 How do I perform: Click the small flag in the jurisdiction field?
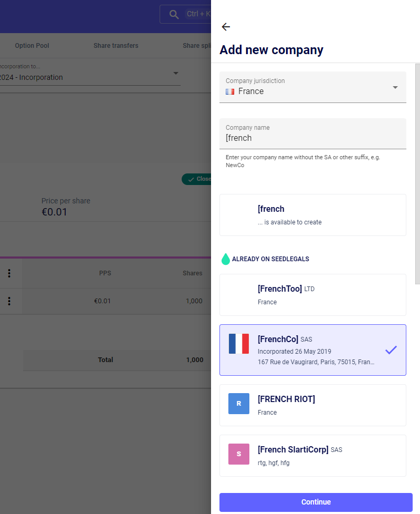tap(230, 91)
